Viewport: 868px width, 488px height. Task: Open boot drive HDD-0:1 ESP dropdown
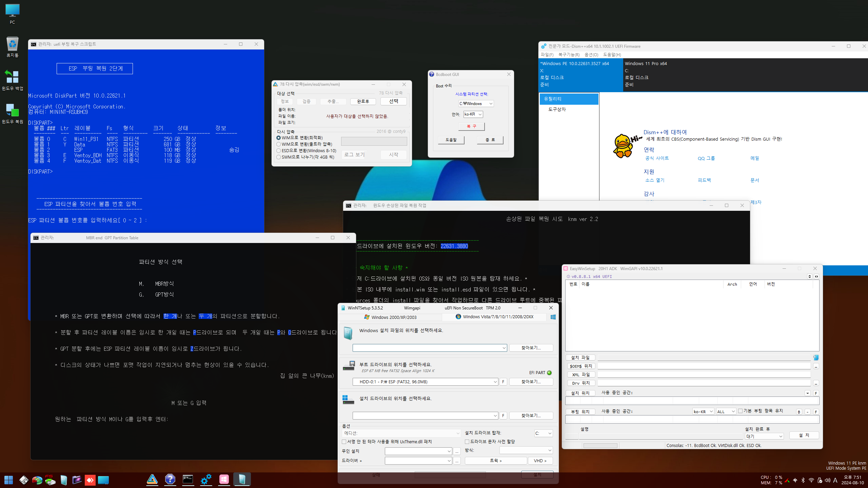425,382
